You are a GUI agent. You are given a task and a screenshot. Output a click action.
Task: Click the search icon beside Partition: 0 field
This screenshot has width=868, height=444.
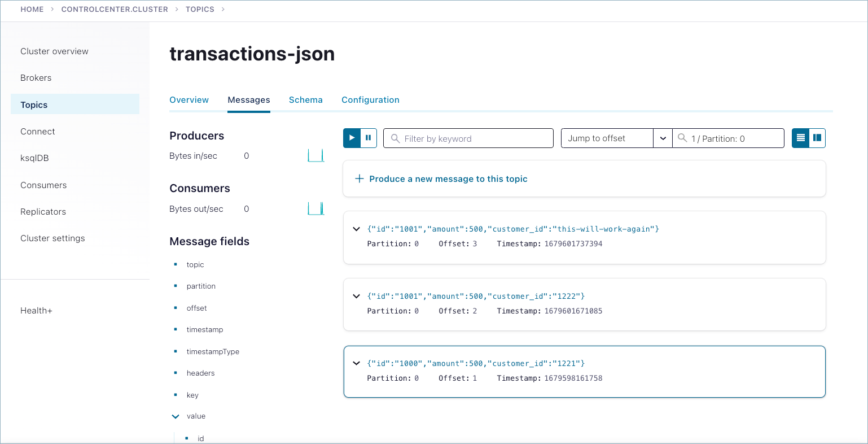(683, 138)
